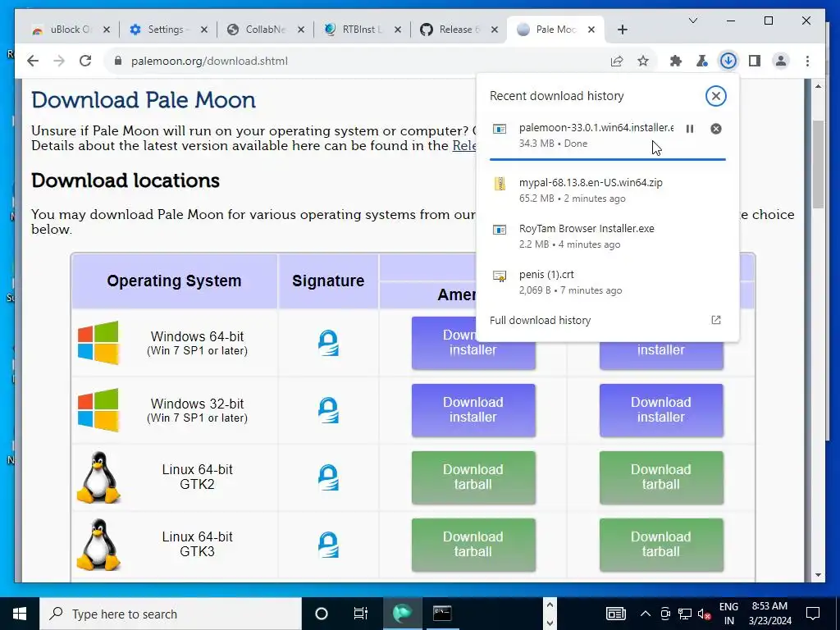Show hidden system tray icons
840x630 pixels.
pyautogui.click(x=645, y=614)
